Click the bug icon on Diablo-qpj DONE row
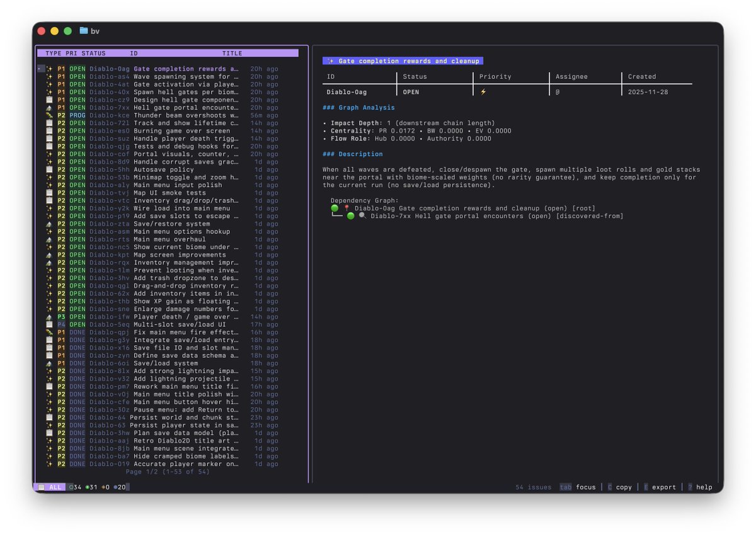 point(49,333)
